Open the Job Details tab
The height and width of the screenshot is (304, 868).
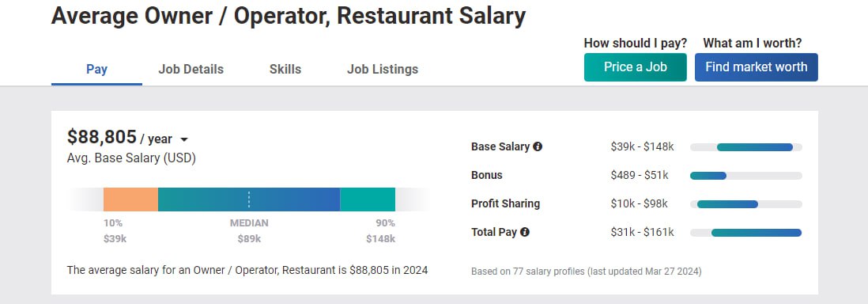click(x=191, y=70)
